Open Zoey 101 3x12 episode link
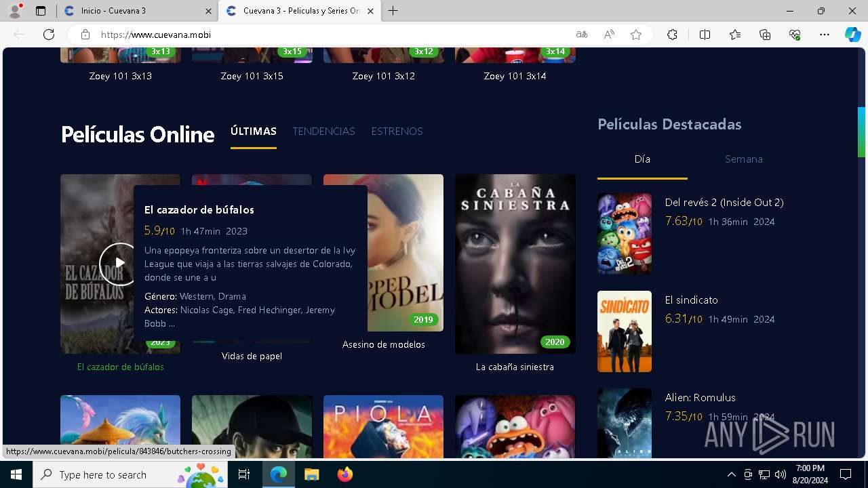The width and height of the screenshot is (868, 488). [384, 76]
